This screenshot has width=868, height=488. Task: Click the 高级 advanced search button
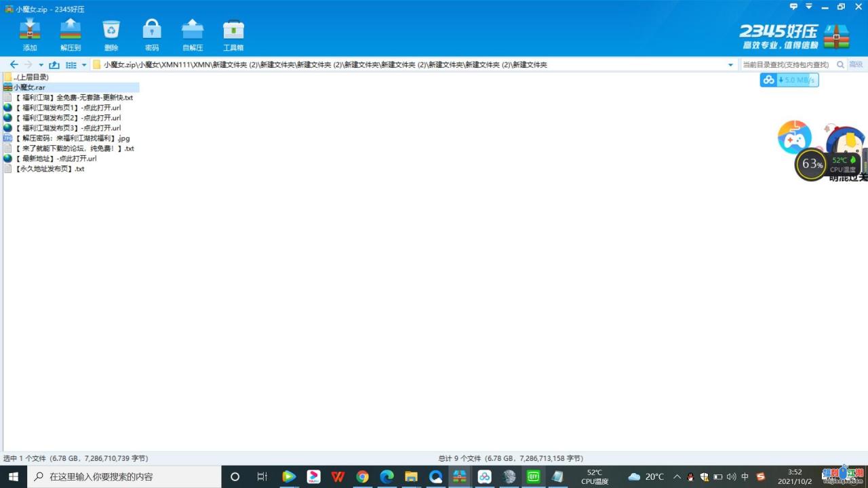click(x=856, y=65)
